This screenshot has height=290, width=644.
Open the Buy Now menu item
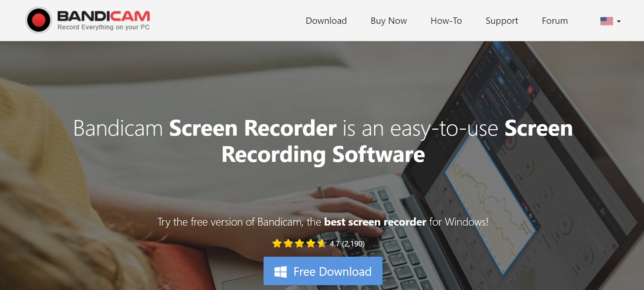click(x=388, y=21)
